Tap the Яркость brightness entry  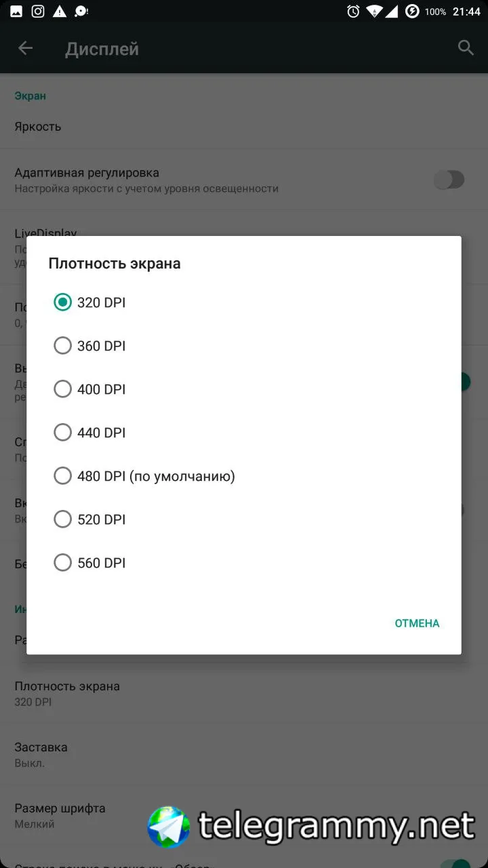pos(38,127)
